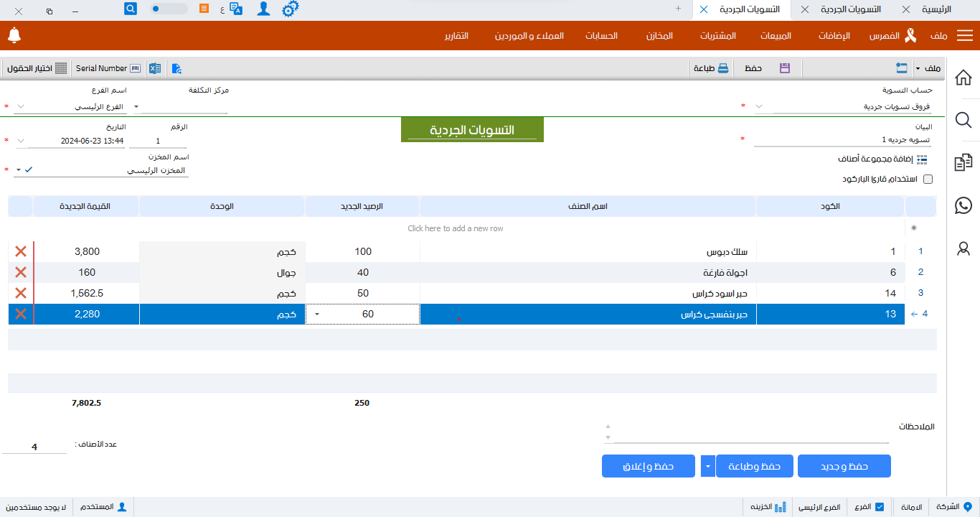Click the حفظ save disk icon

[x=785, y=67]
